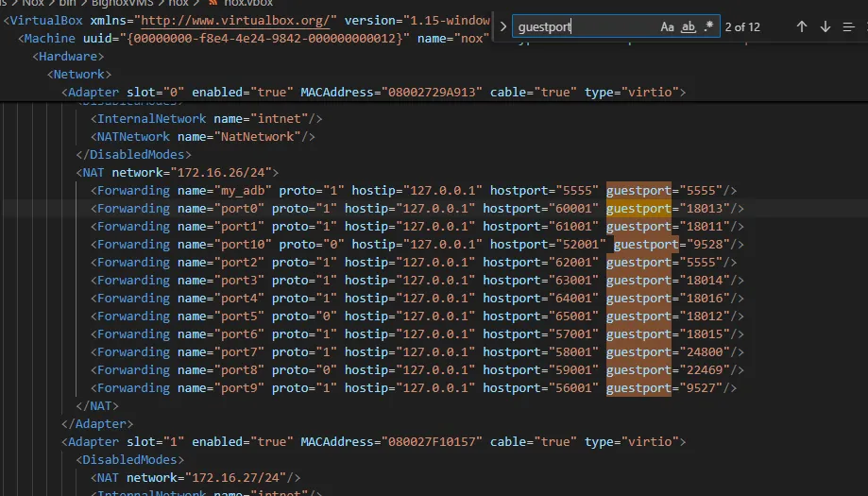Screen dimensions: 868x496
Task: Click the </DisabledModes> closing tag
Action: click(x=133, y=154)
